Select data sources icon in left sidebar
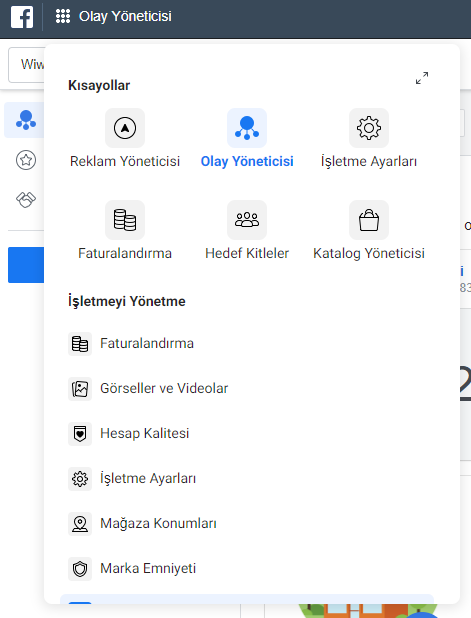Viewport: 471px width, 618px height. tap(25, 120)
